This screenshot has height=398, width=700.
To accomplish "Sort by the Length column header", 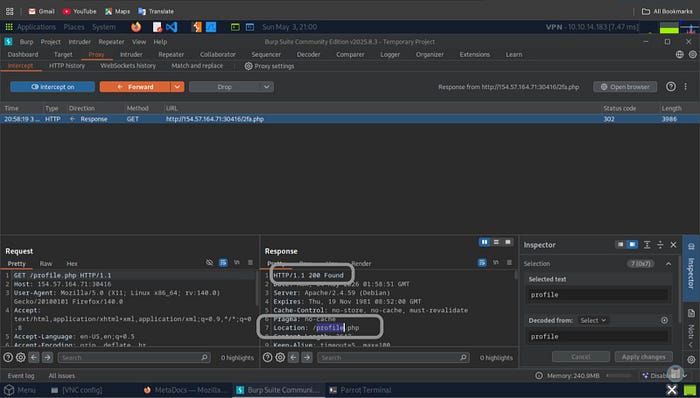I will coord(671,108).
